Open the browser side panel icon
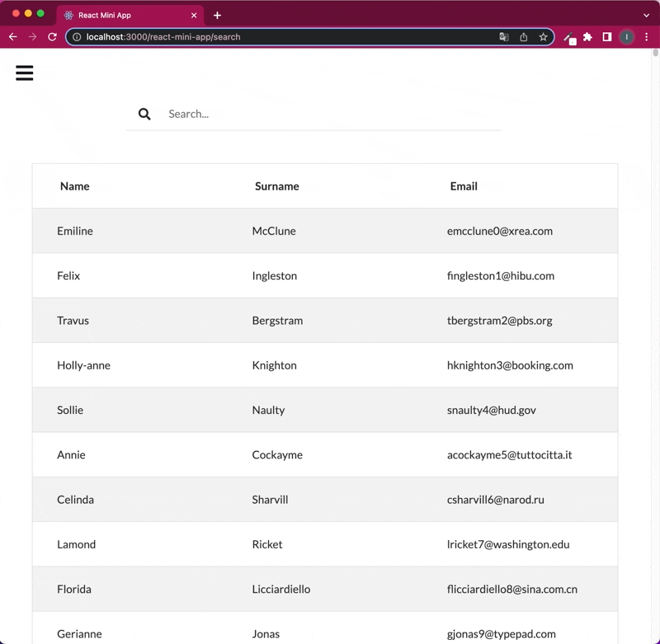Image resolution: width=660 pixels, height=644 pixels. coord(606,37)
